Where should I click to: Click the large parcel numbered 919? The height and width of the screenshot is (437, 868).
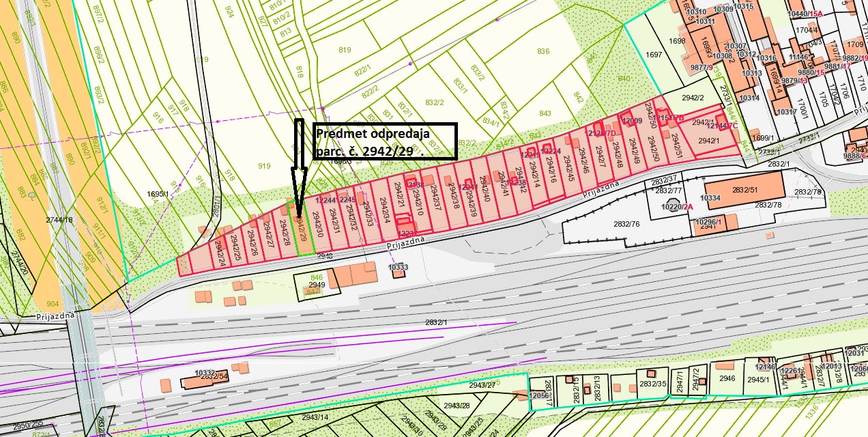click(265, 166)
